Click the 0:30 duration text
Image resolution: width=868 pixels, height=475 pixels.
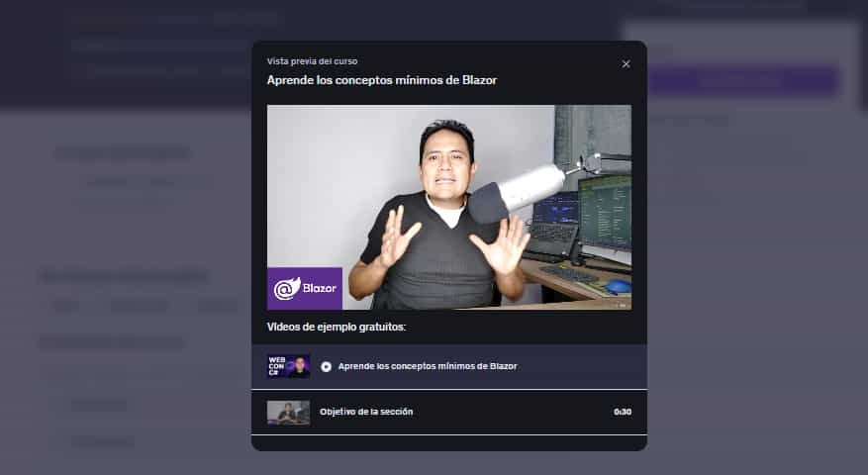click(623, 412)
